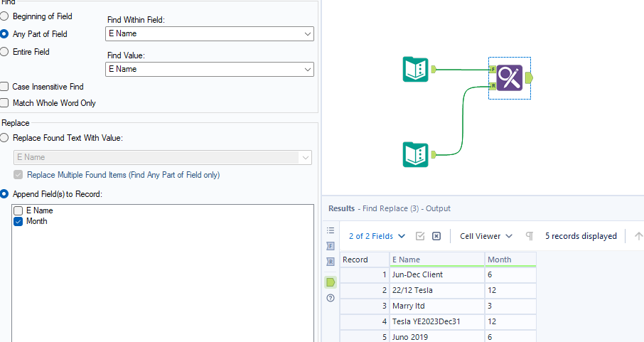The image size is (644, 342).
Task: Click Month value 6 for Jun-Dec Client
Action: [x=510, y=274]
